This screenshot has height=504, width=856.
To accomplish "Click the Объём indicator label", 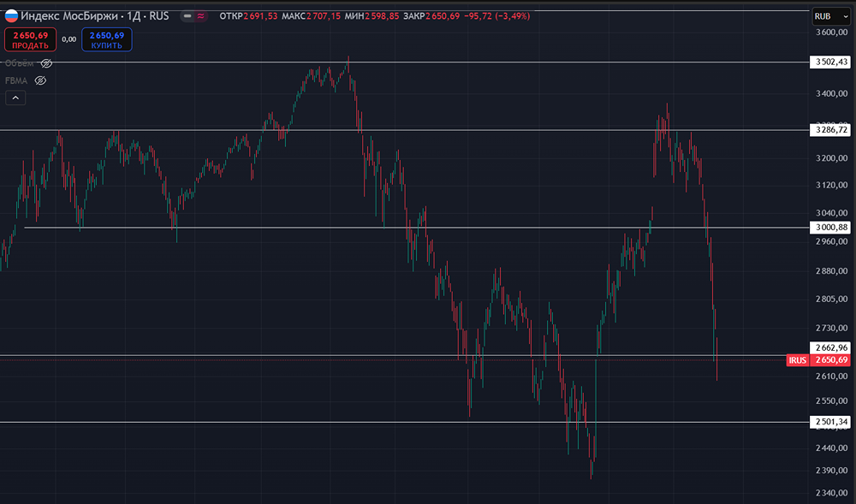I will (19, 63).
